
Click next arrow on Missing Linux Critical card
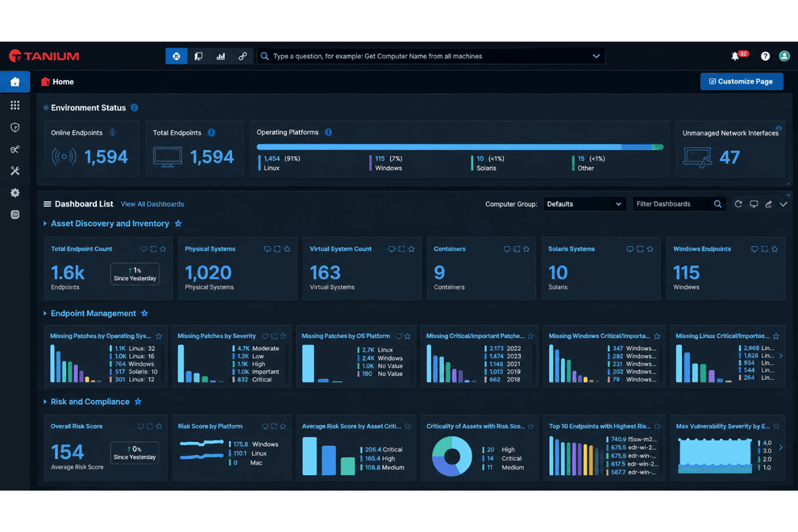781,356
